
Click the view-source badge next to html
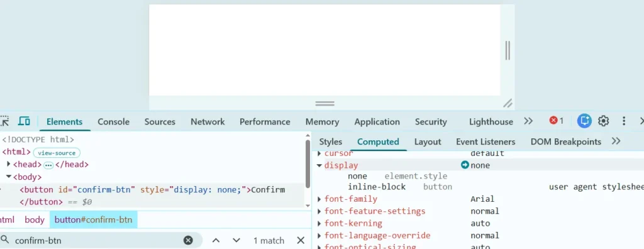click(x=57, y=153)
